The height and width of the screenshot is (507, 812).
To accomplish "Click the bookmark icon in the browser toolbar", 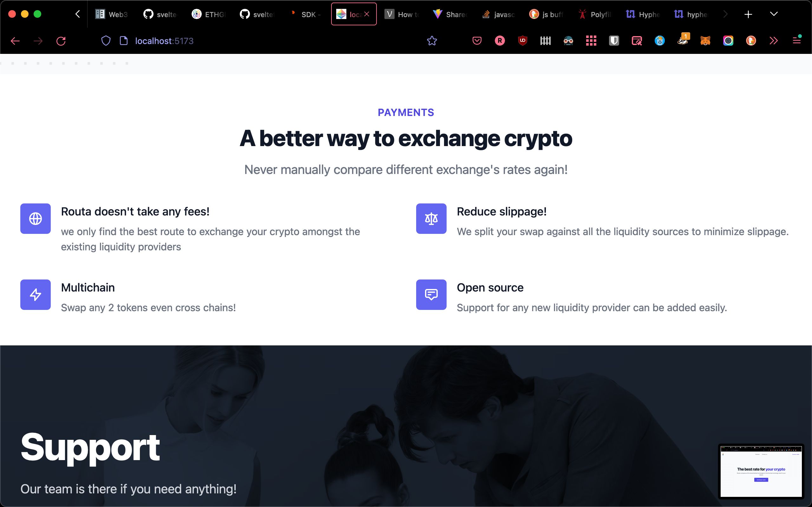I will pos(432,40).
